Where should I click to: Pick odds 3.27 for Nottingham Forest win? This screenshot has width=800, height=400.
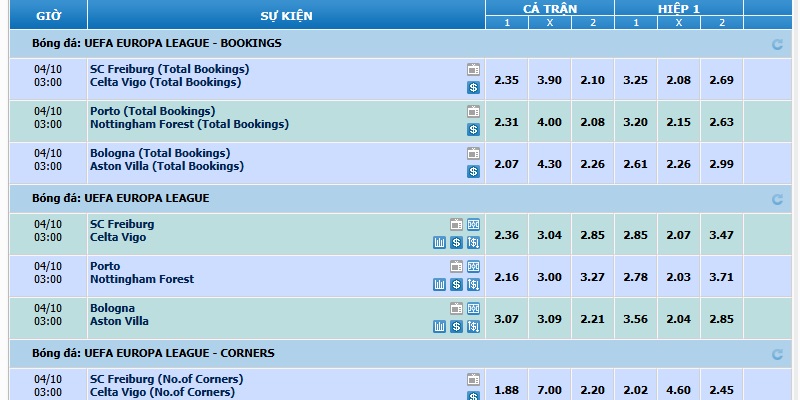pos(592,277)
